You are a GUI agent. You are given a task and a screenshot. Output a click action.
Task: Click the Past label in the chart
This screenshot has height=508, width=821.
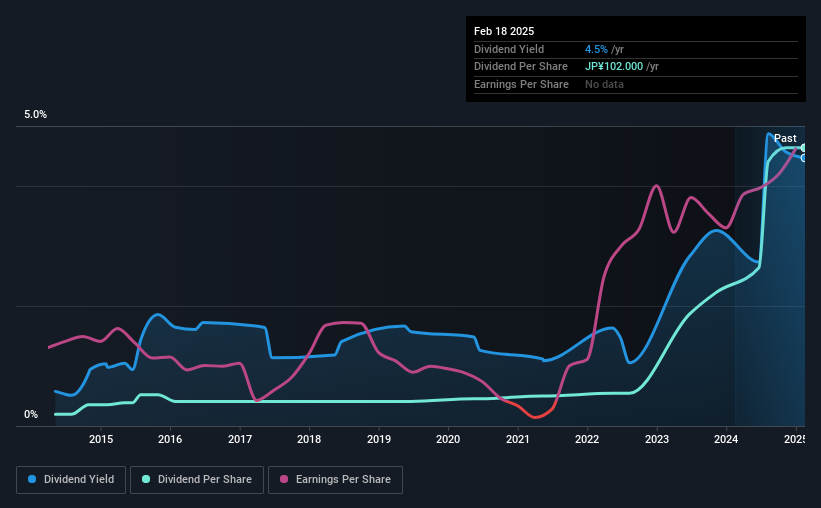pyautogui.click(x=785, y=138)
